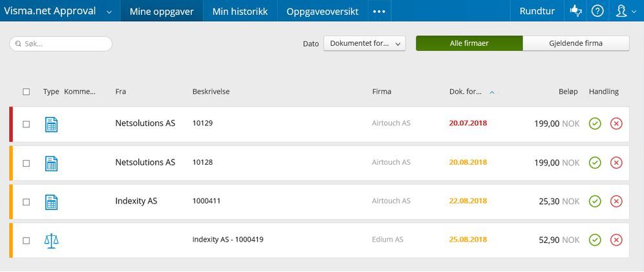This screenshot has height=272, width=644.
Task: Expand the Visma.net Approval app switcher
Action: (x=109, y=12)
